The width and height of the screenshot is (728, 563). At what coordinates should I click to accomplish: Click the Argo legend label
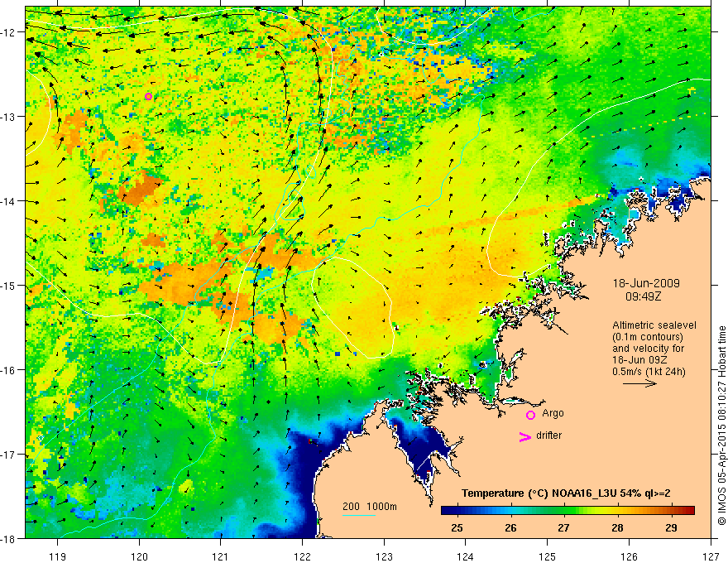coord(553,413)
